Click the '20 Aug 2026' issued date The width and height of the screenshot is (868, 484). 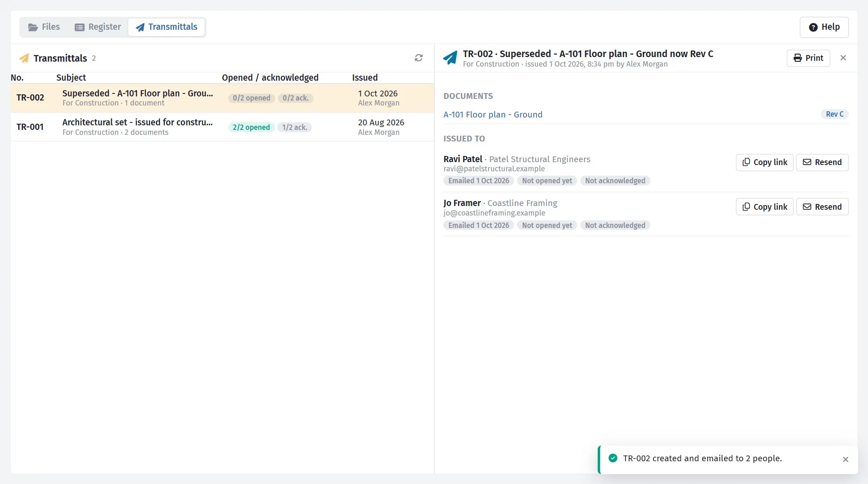coord(381,122)
